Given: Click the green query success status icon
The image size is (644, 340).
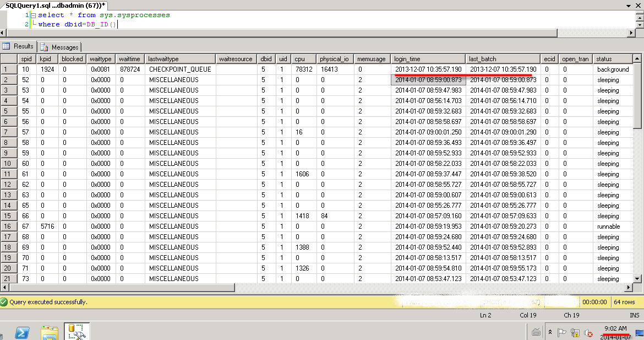Looking at the screenshot, I should click(4, 302).
